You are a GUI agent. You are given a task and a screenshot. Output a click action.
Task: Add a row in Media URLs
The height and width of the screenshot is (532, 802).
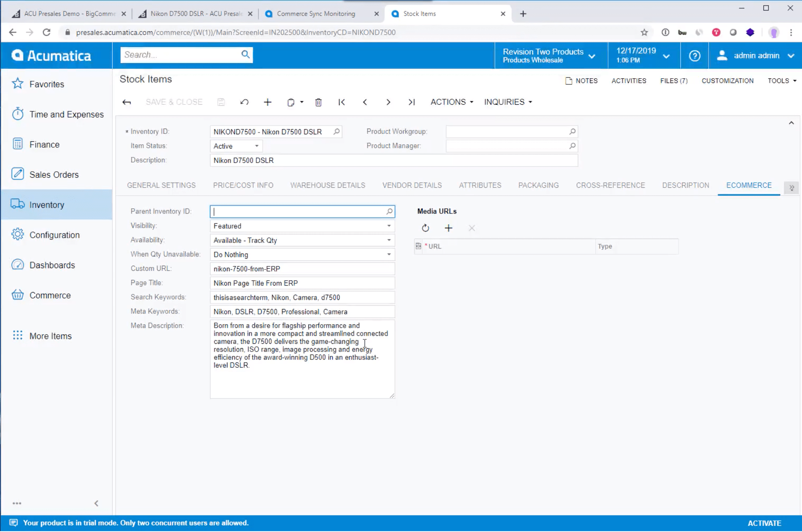pyautogui.click(x=448, y=228)
